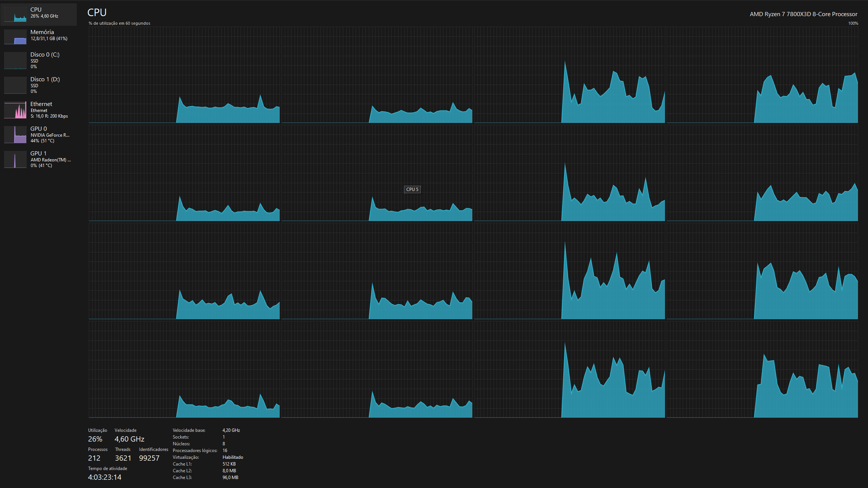Click the last logical processor graph (CPU 15)
This screenshot has height=488, width=868.
pos(762,370)
